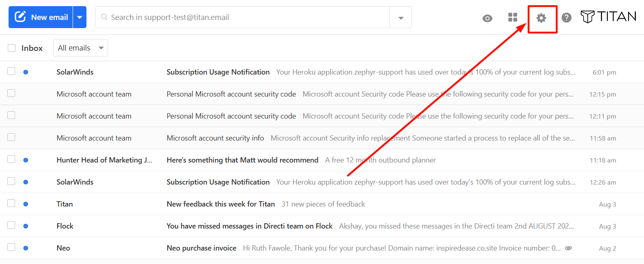Click the help question mark icon
Viewport: 644px width, 264px height.
[567, 18]
